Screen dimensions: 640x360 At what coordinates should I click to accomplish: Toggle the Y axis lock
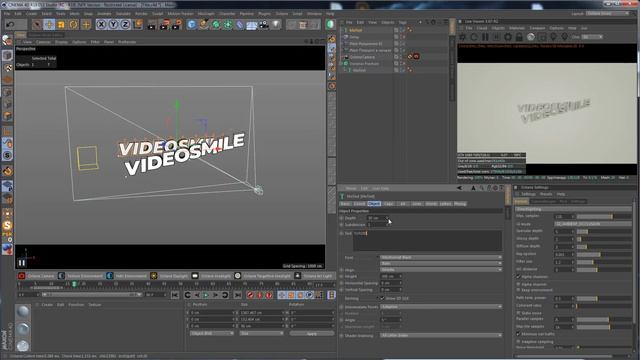coord(113,24)
